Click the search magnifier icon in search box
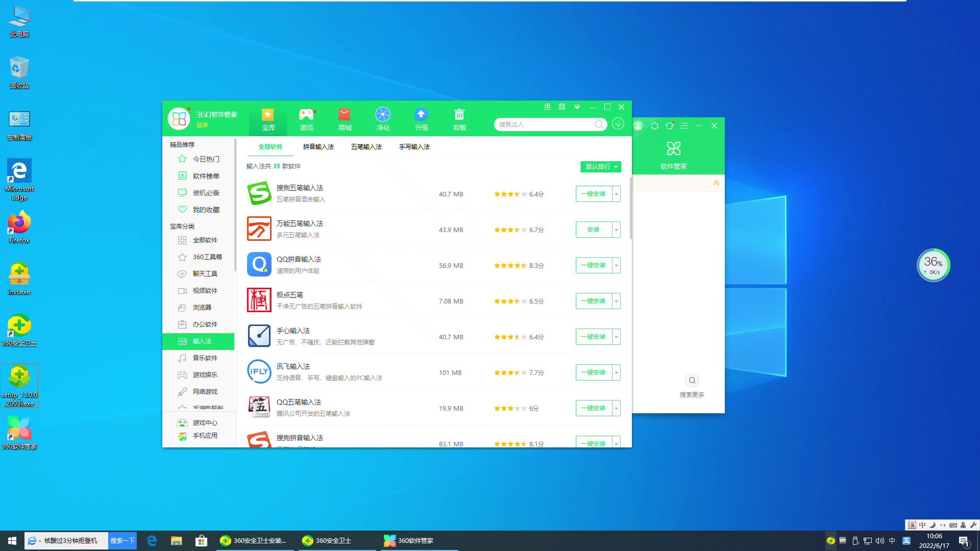The height and width of the screenshot is (551, 980). point(599,124)
